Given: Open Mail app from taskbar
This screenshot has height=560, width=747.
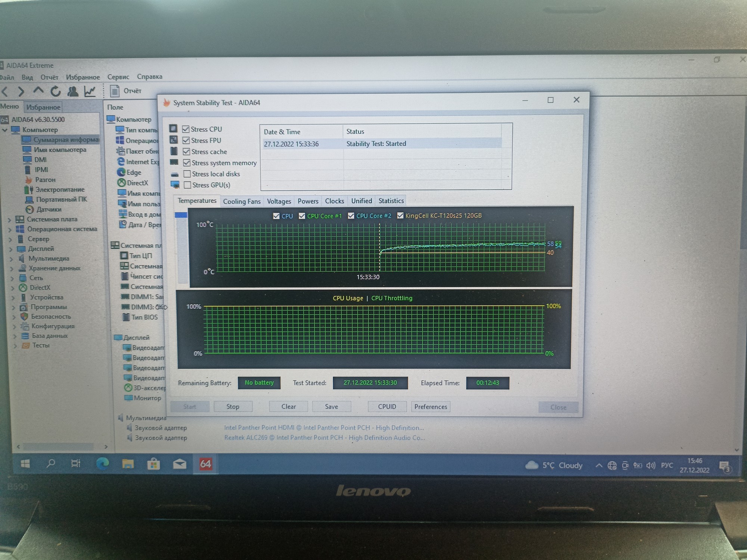Looking at the screenshot, I should pos(180,464).
